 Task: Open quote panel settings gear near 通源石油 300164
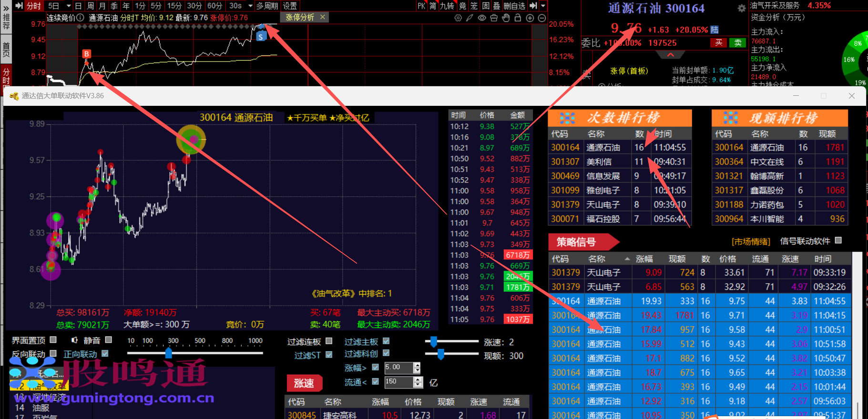[x=742, y=8]
